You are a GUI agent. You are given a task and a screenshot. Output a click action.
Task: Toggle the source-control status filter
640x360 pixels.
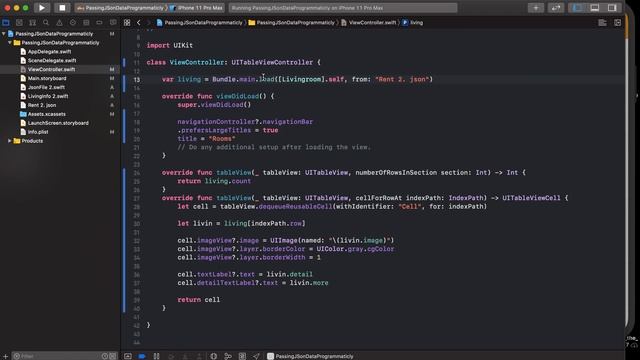pyautogui.click(x=113, y=356)
